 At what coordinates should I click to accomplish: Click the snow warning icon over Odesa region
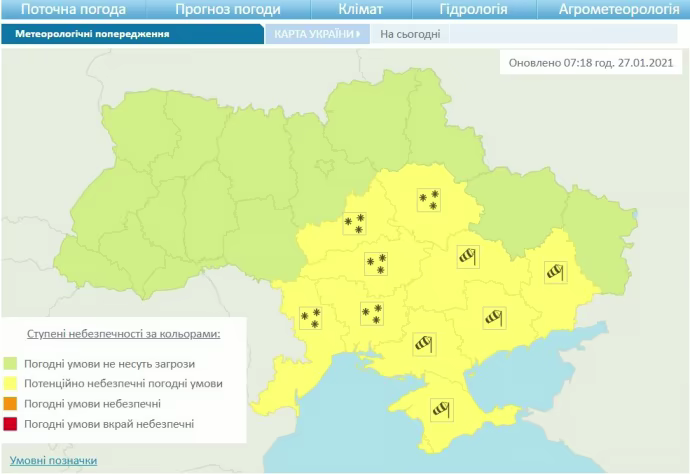click(x=310, y=319)
